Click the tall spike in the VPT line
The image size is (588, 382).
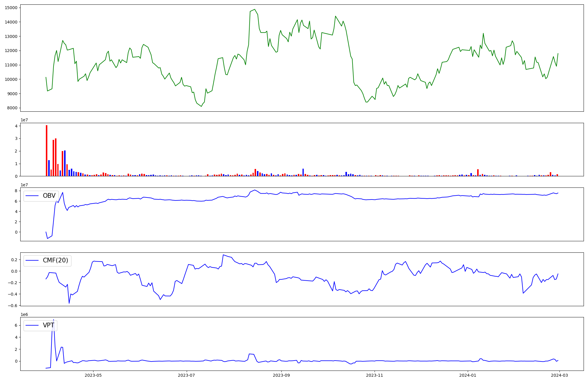53,320
